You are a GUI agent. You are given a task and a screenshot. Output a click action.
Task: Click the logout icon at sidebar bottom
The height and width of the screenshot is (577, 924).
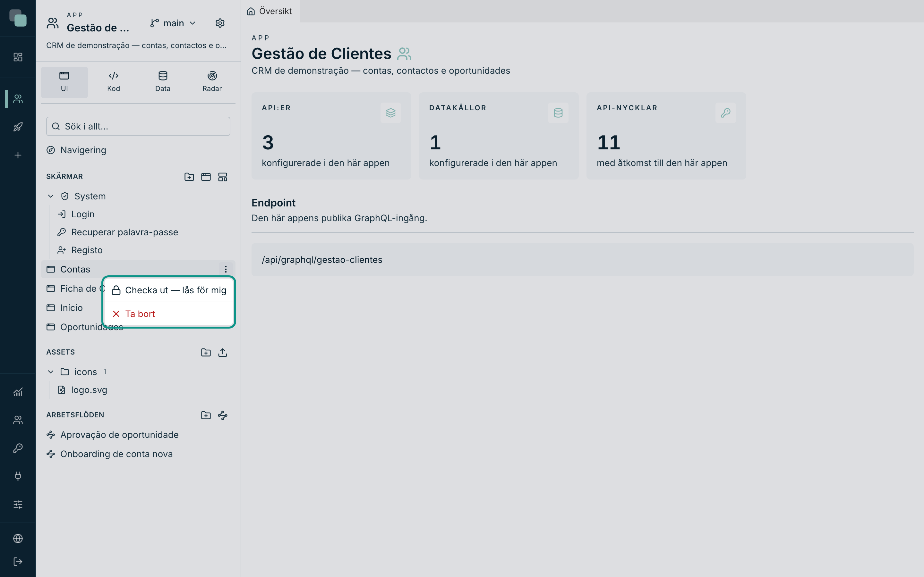[x=18, y=562]
